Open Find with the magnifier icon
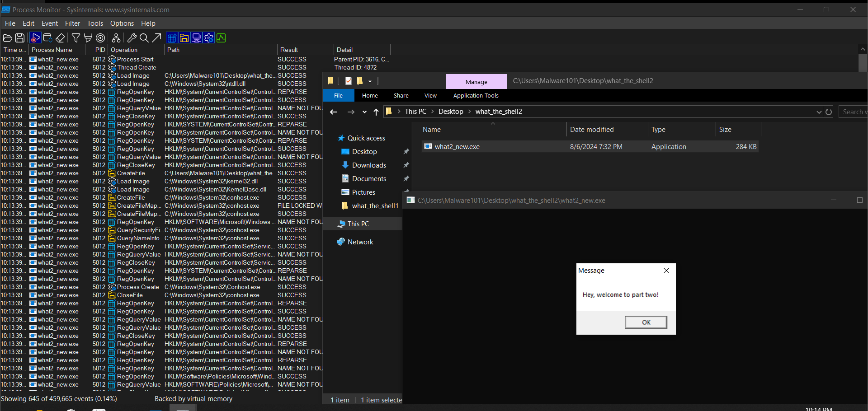The image size is (868, 411). tap(144, 38)
